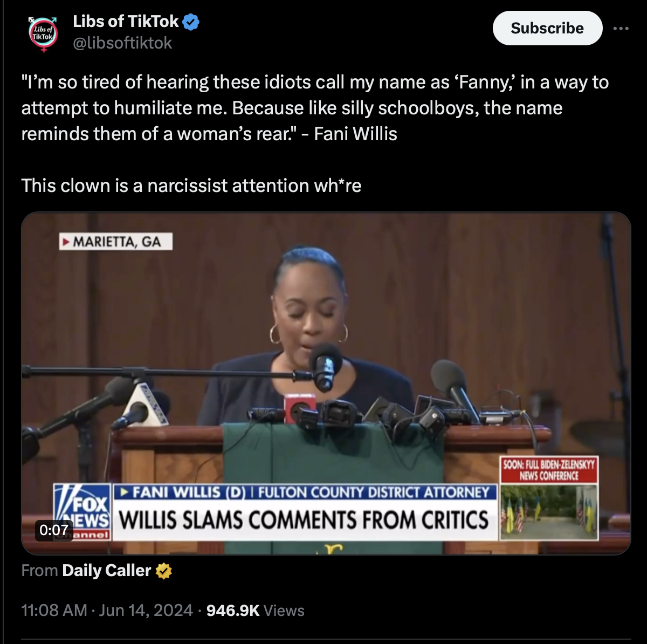Click the blue verified badge beside Libs of TikTok

[x=191, y=22]
